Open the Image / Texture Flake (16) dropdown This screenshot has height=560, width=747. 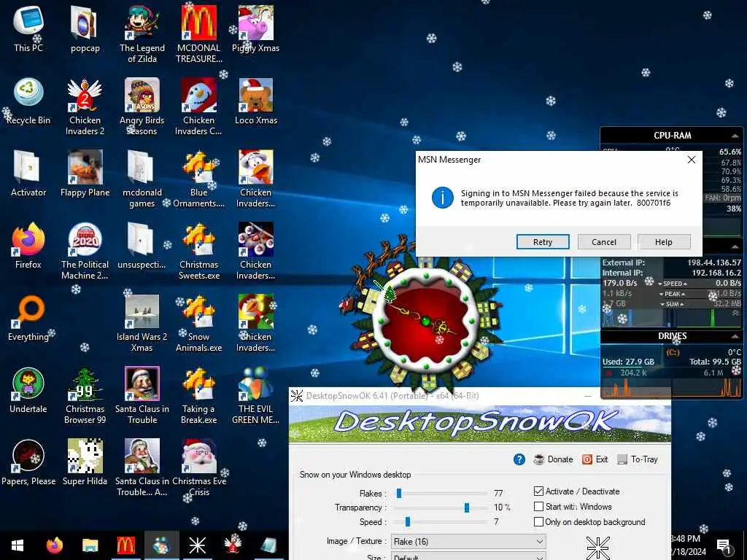(x=468, y=542)
